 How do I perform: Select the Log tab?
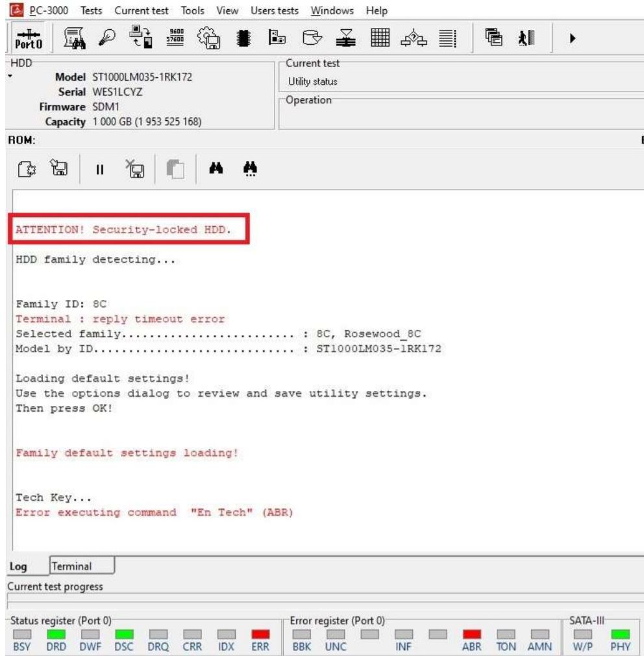(18, 566)
